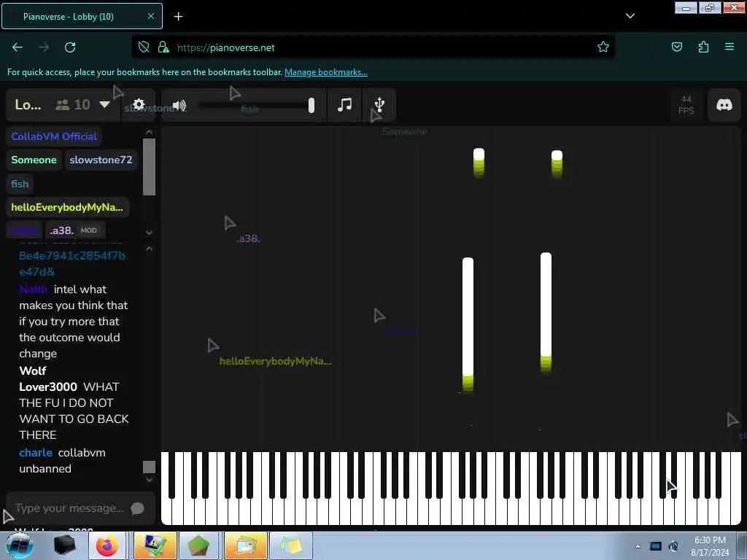Image resolution: width=747 pixels, height=560 pixels.
Task: Reload the Pianoverse page
Action: click(x=70, y=47)
